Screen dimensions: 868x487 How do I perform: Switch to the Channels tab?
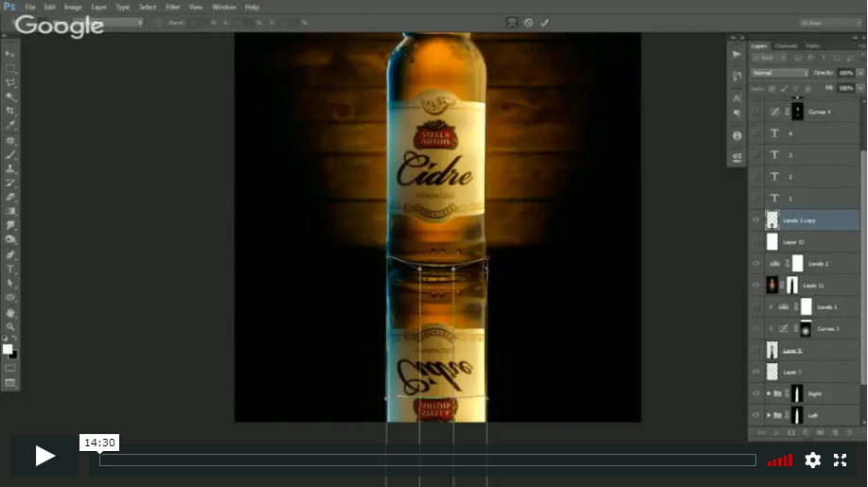coord(786,46)
